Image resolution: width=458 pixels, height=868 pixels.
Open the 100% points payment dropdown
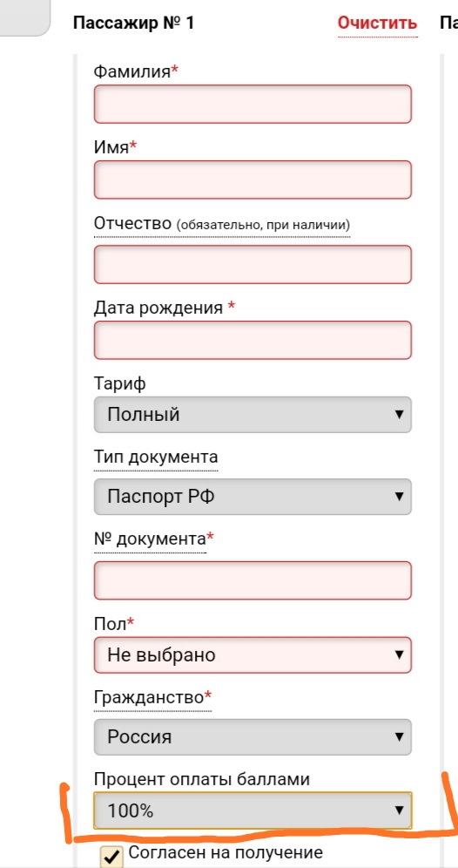(253, 811)
